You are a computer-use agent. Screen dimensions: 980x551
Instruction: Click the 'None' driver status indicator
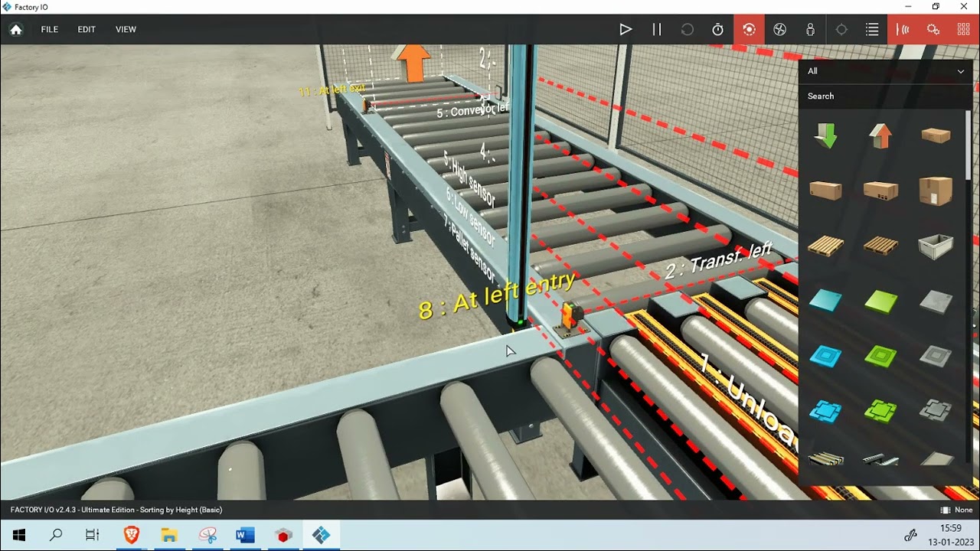(957, 510)
